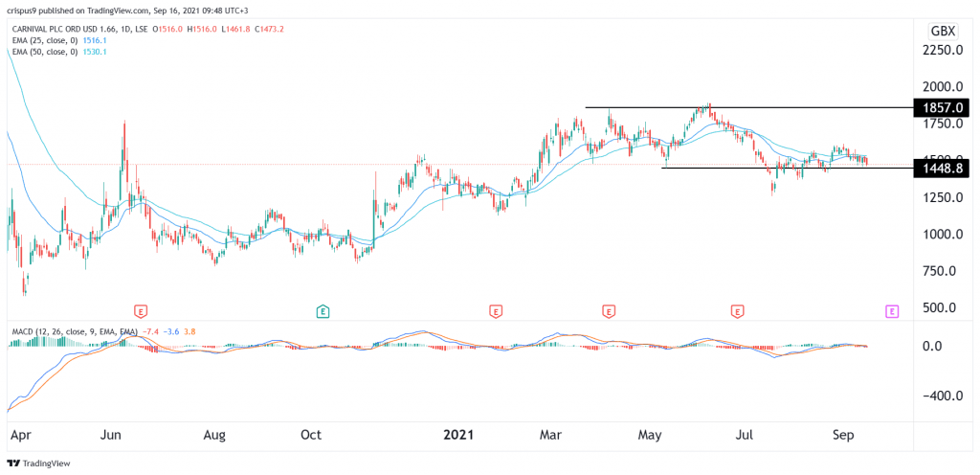
Task: Click the green earnings marker near October 2020
Action: pyautogui.click(x=323, y=310)
